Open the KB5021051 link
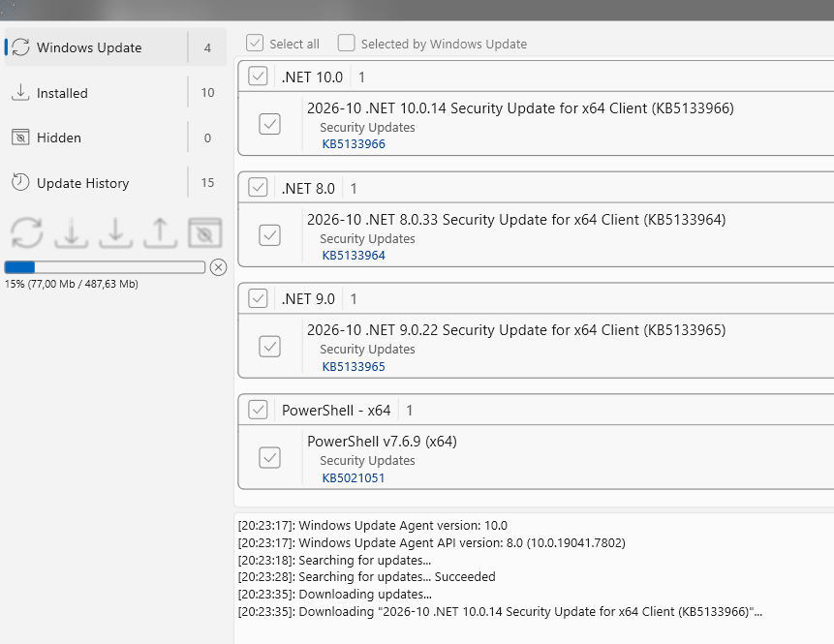Viewport: 834px width, 644px height. point(354,477)
